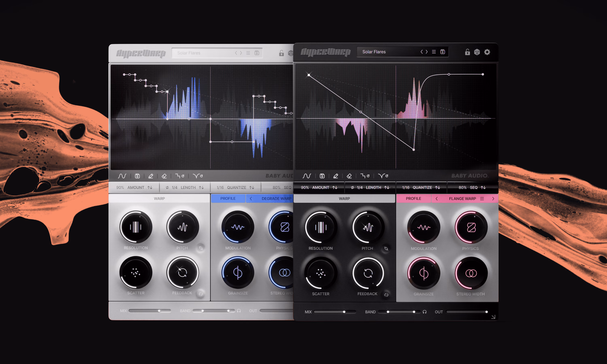This screenshot has width=607, height=364.
Task: Click the 80% SEQ control in the dark window
Action: coord(472,187)
